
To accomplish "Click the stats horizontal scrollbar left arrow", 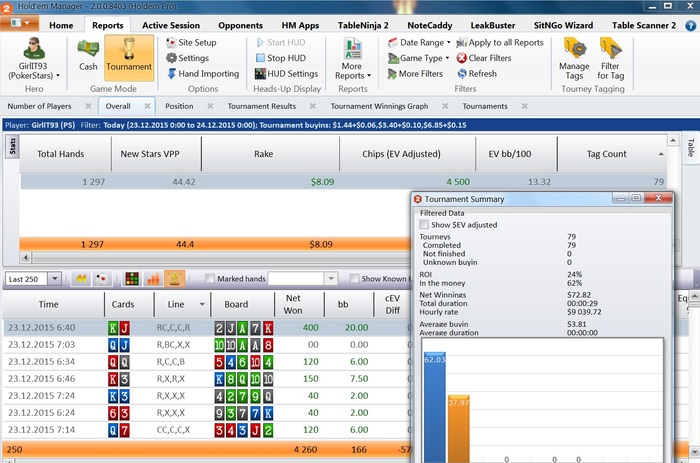I will tap(25, 257).
